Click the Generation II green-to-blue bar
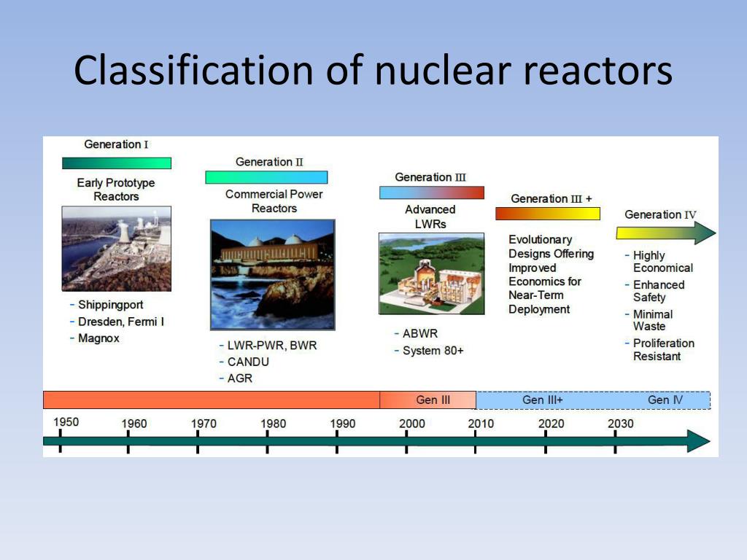The width and height of the screenshot is (747, 560). [266, 177]
